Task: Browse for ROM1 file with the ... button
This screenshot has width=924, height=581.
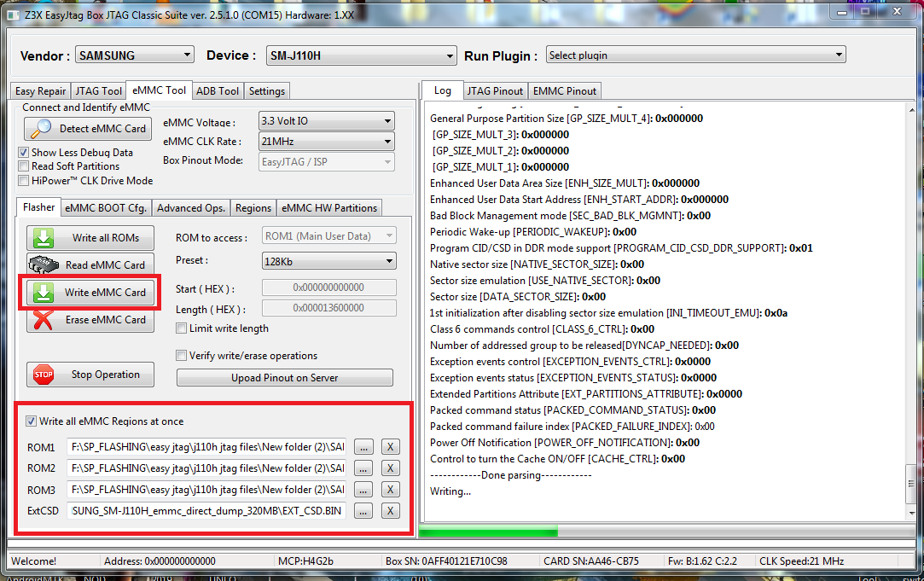Action: coord(363,447)
